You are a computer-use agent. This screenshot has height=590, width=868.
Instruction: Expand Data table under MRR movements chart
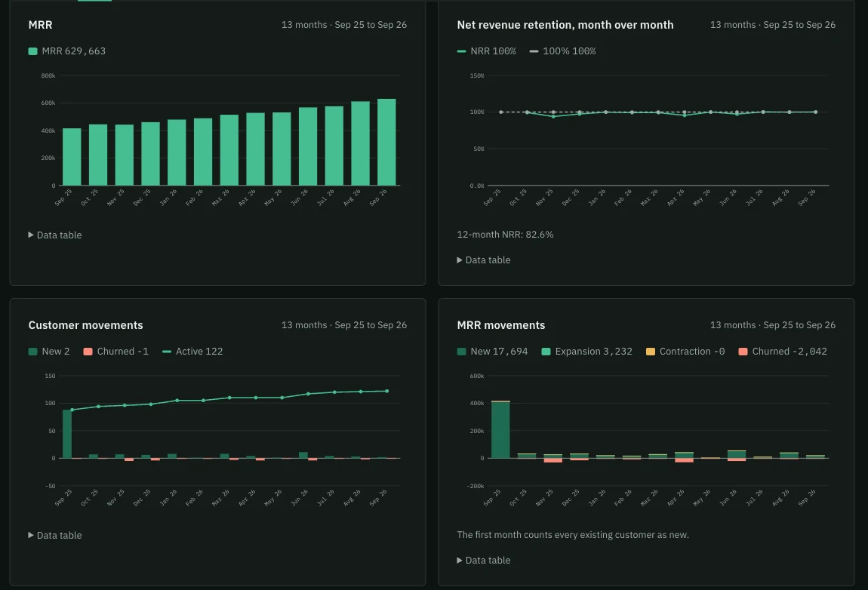point(483,560)
